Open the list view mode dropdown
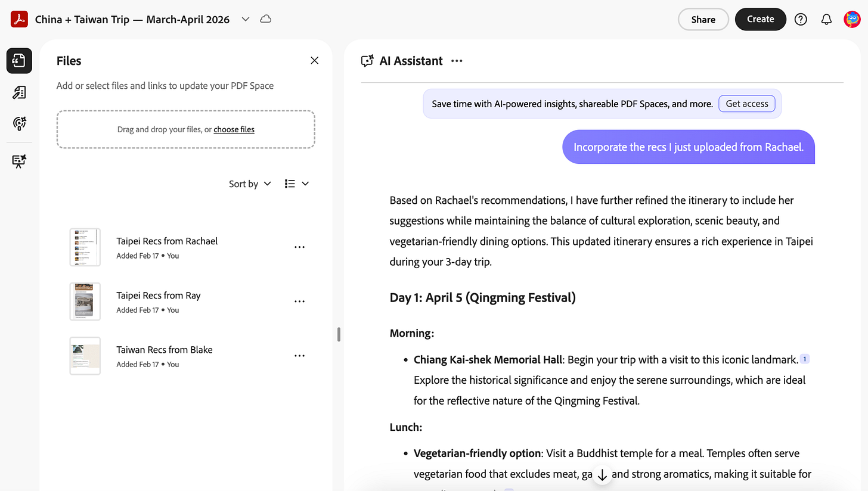 click(297, 184)
